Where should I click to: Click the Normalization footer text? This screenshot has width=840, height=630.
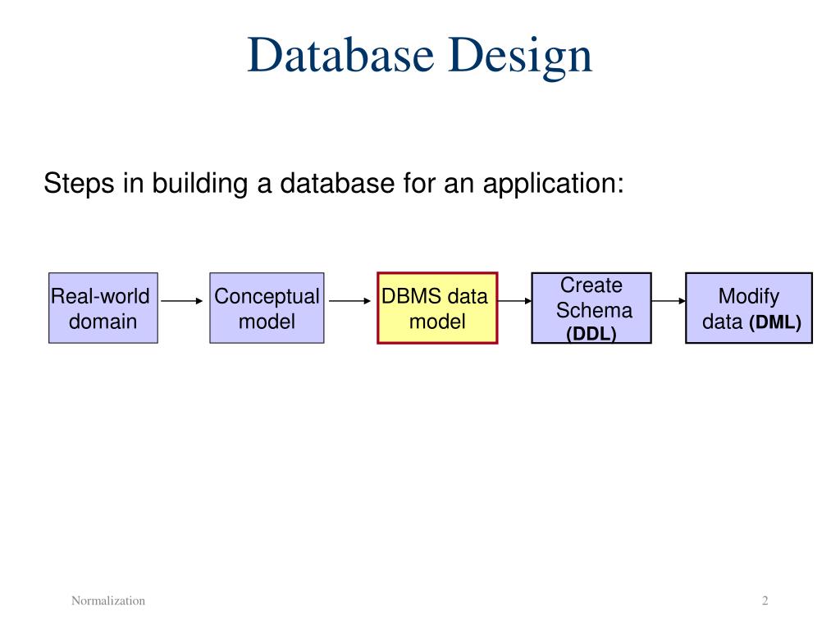pos(108,600)
